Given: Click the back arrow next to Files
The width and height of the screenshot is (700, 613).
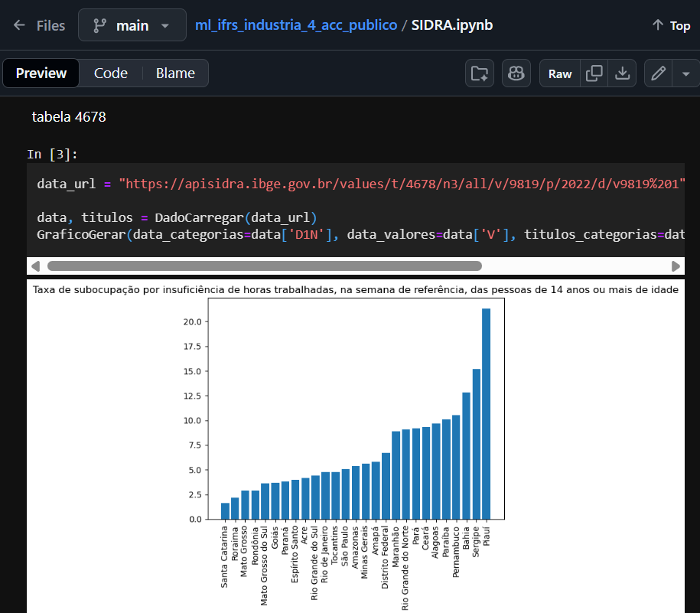Looking at the screenshot, I should (19, 25).
